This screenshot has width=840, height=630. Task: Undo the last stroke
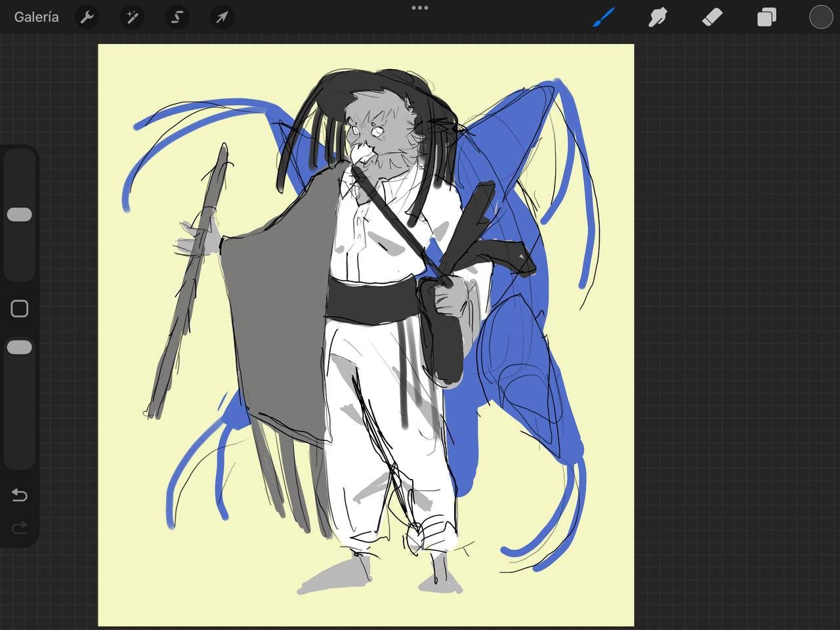pos(20,495)
